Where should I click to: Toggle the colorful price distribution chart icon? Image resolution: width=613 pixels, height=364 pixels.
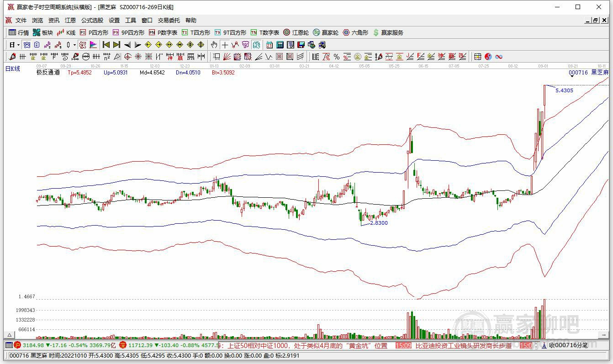pos(93,45)
